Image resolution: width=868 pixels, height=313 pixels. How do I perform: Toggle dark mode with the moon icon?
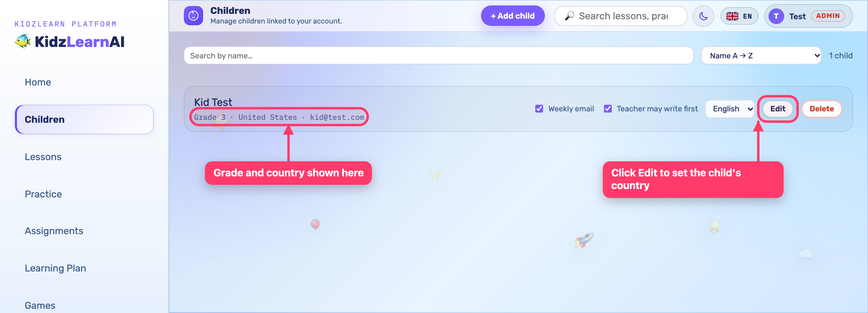pos(703,16)
